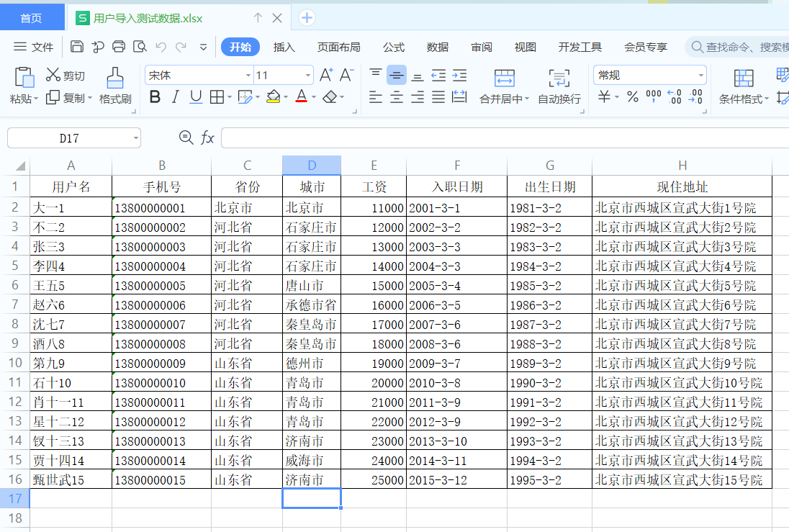This screenshot has width=789, height=532.
Task: Open the font name dropdown 宋体
Action: click(x=248, y=76)
